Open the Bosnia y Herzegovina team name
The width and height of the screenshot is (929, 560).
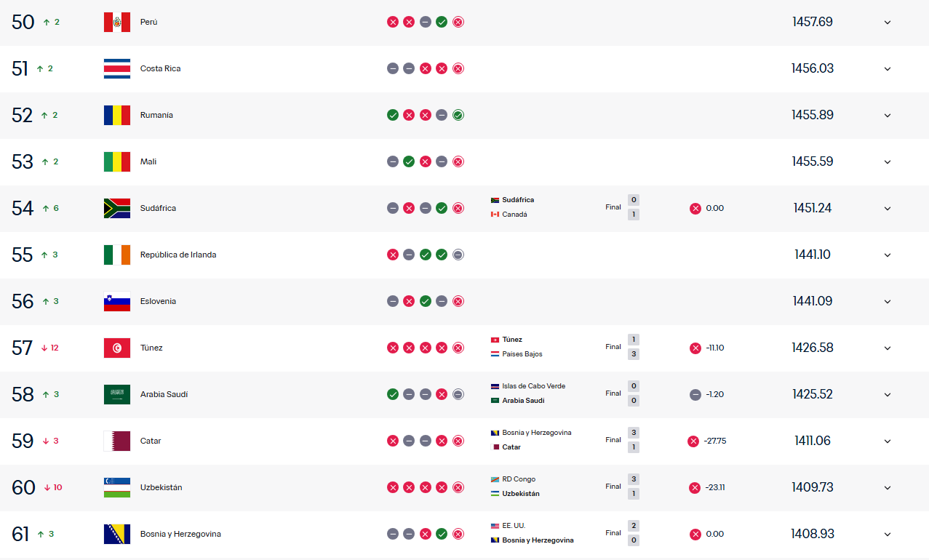[180, 534]
